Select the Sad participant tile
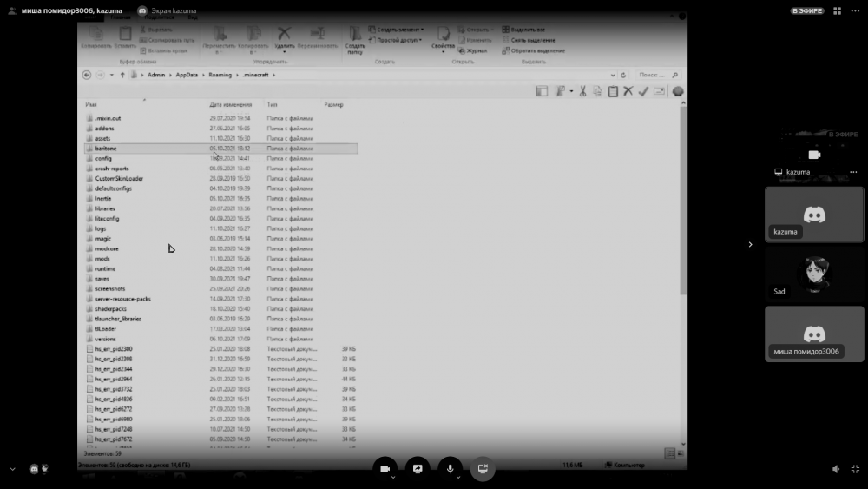The height and width of the screenshot is (489, 868). click(x=814, y=274)
